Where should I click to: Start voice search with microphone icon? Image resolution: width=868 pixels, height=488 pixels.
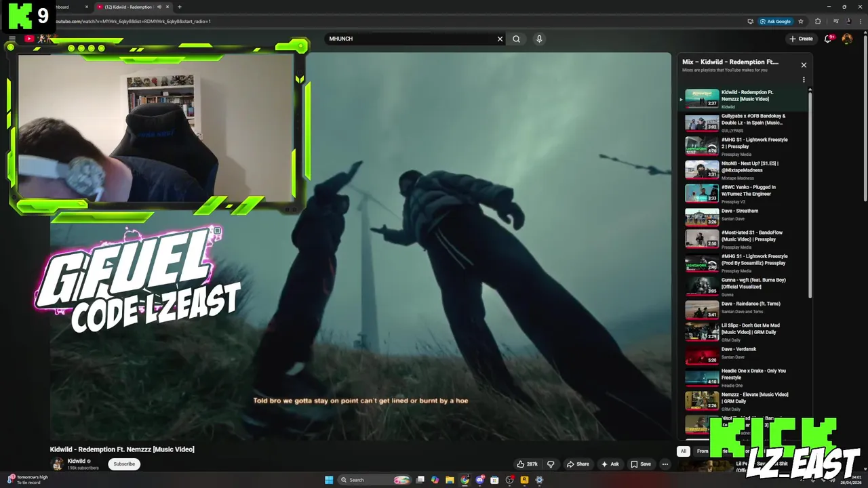(x=539, y=39)
